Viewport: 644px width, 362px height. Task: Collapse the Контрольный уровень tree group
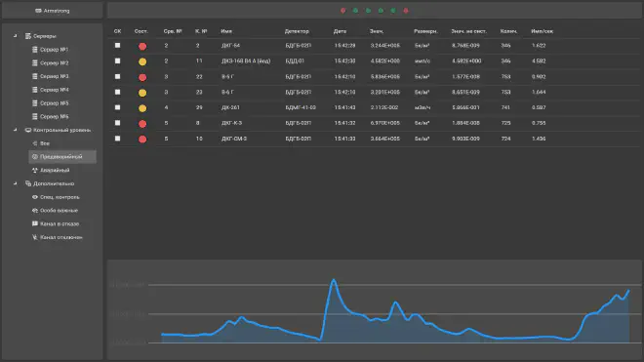[16, 130]
